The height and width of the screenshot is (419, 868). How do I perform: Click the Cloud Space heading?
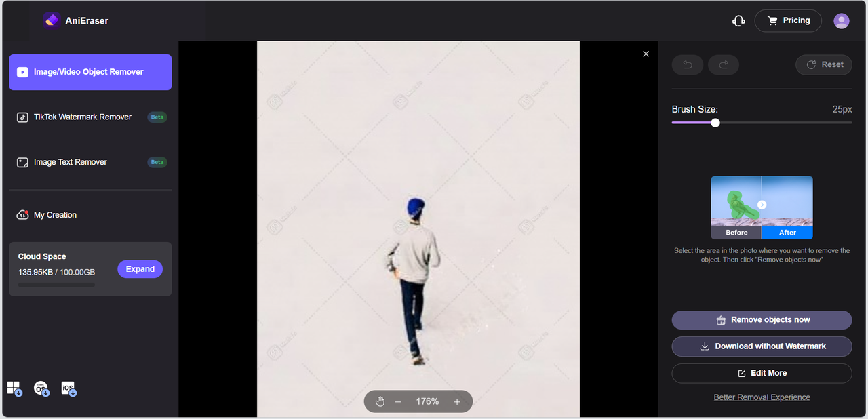(42, 257)
